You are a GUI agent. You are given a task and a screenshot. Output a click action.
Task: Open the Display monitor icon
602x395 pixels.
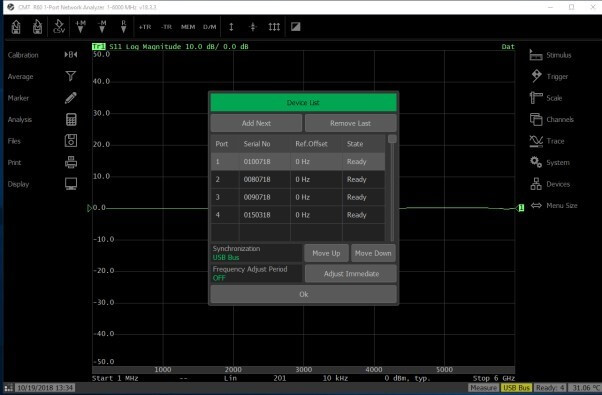(x=71, y=184)
